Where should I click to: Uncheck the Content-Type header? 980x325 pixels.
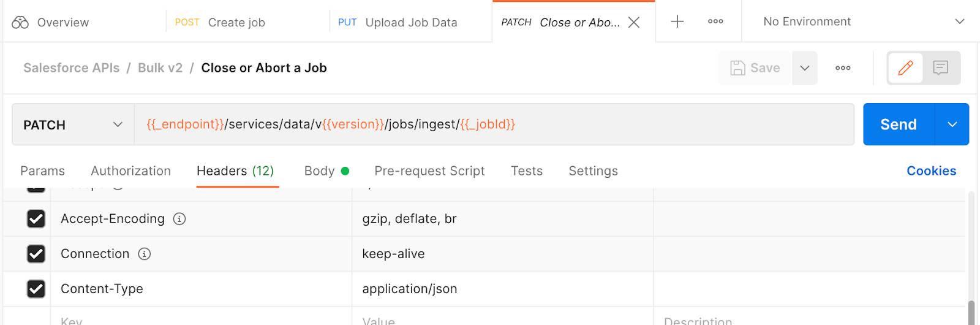[x=36, y=289]
